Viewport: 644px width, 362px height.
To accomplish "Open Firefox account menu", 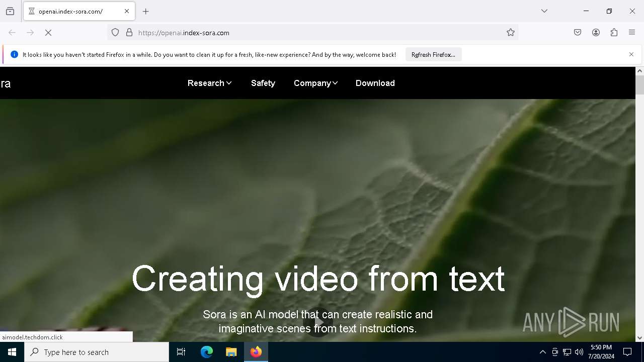I will coord(596,33).
